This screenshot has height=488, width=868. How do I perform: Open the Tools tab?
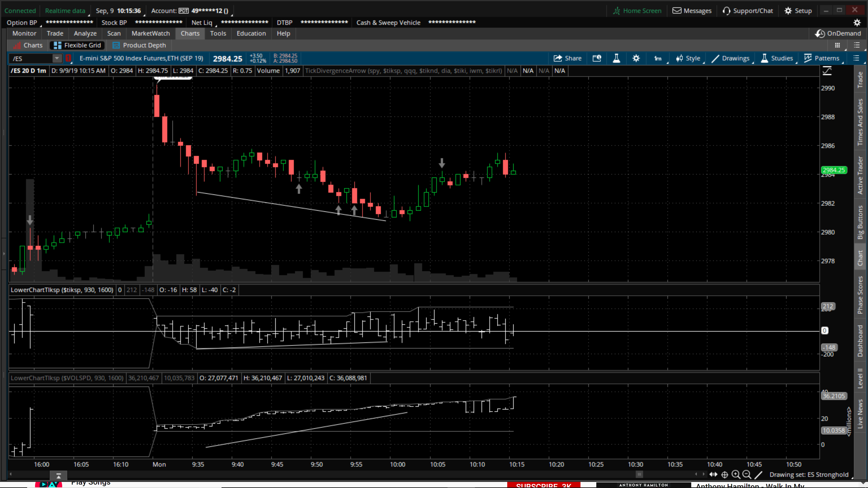(218, 33)
